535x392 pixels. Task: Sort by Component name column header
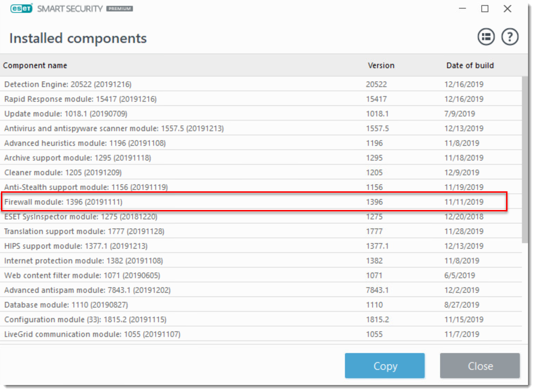tap(35, 65)
